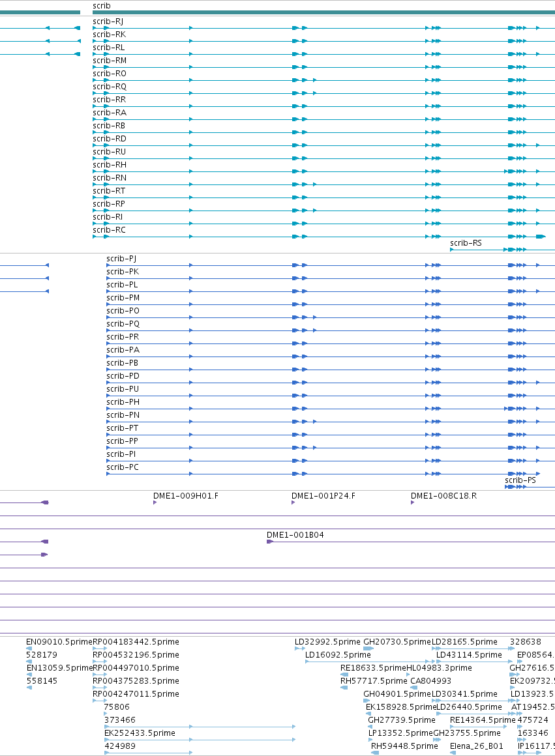Select the scrib-RD transcript label
Screen dimensions: 555x756
[110, 138]
